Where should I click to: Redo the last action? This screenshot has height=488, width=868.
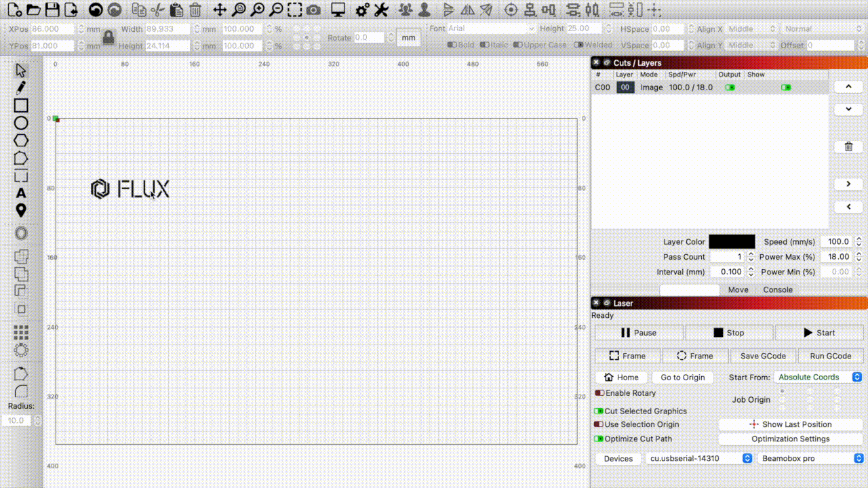pyautogui.click(x=115, y=9)
